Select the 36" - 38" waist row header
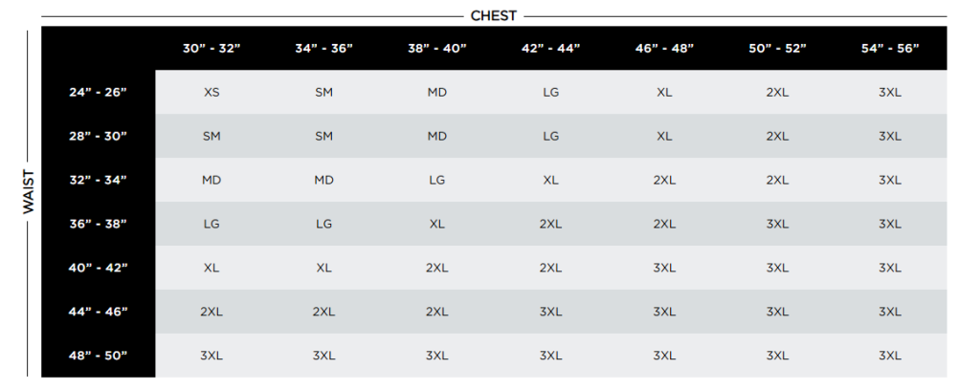The image size is (980, 390). (98, 224)
